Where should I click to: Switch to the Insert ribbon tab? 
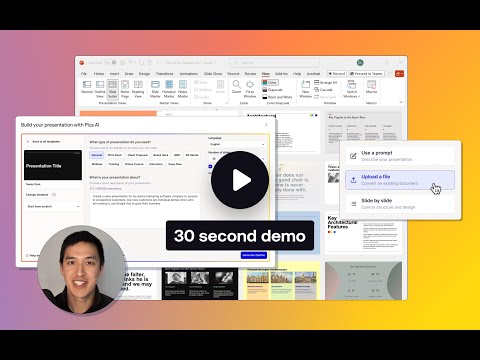[114, 73]
